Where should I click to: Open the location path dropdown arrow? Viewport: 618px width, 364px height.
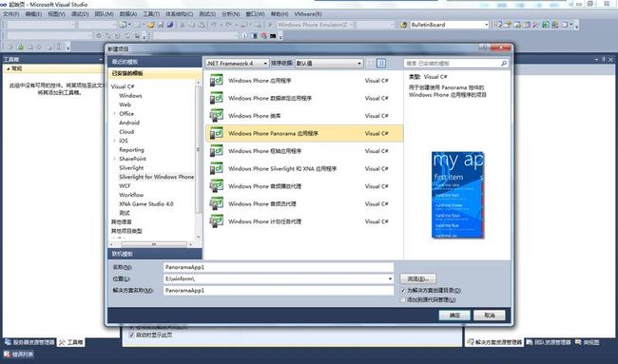pos(390,278)
